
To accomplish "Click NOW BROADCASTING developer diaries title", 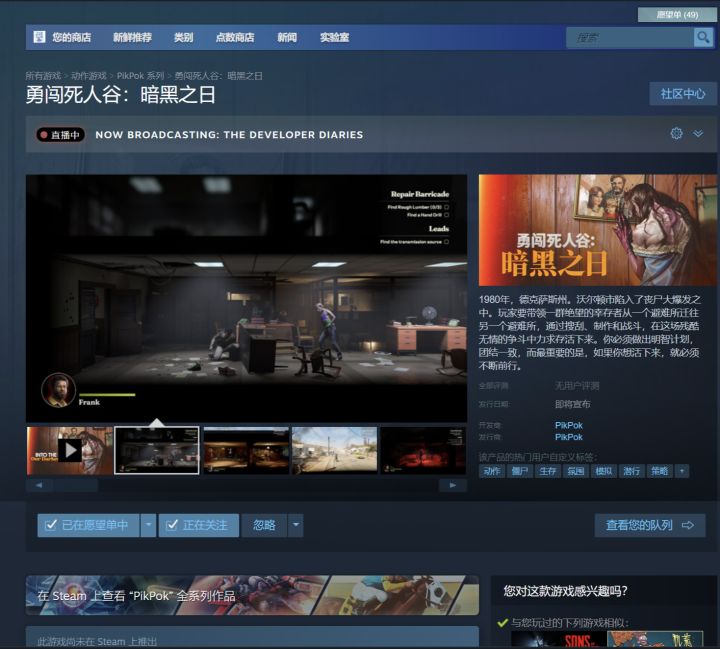I will click(x=229, y=135).
